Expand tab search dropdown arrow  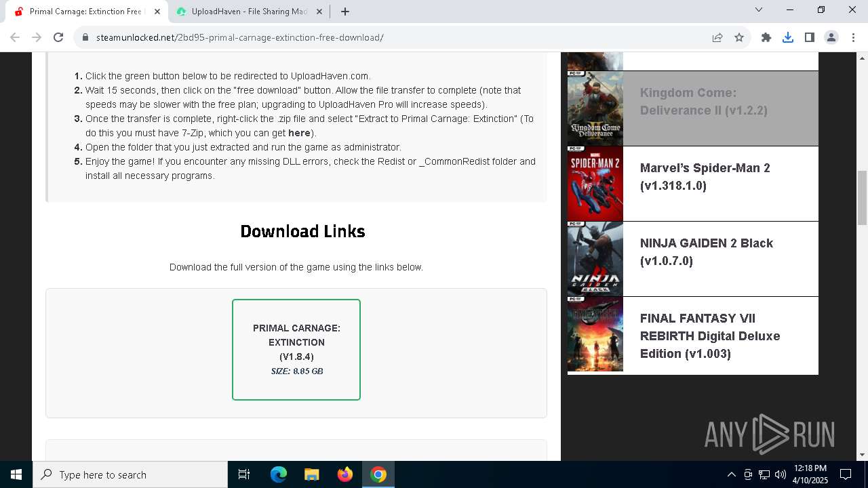click(759, 9)
